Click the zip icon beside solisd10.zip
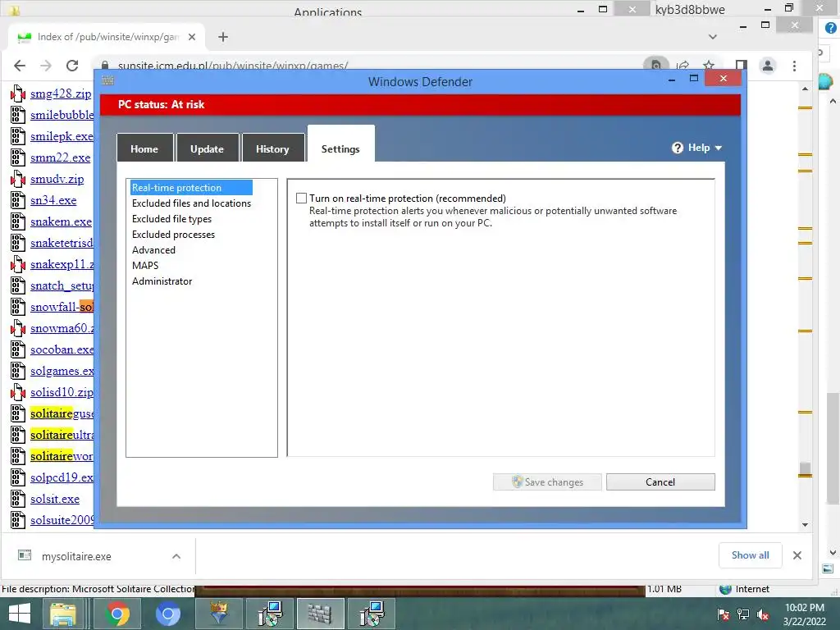 [x=18, y=392]
